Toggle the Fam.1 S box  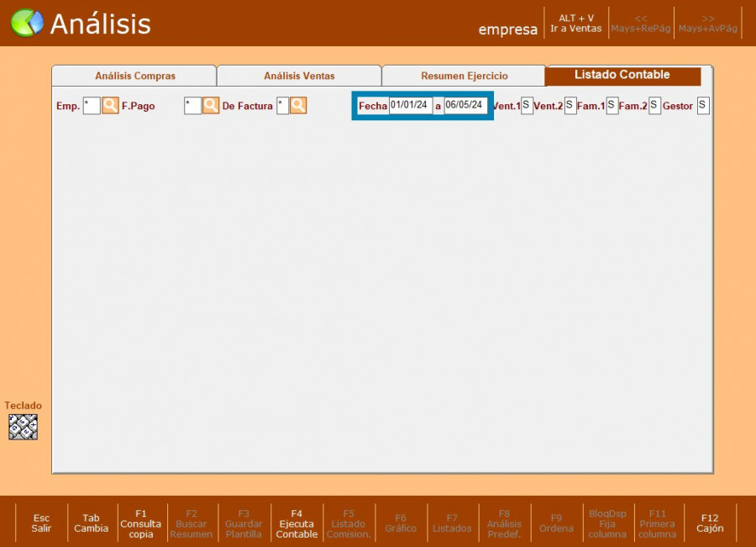point(612,106)
